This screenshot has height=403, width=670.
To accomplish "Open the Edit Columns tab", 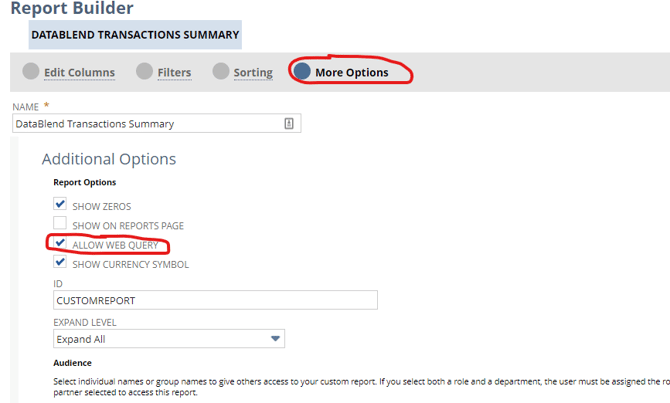I will click(x=79, y=73).
